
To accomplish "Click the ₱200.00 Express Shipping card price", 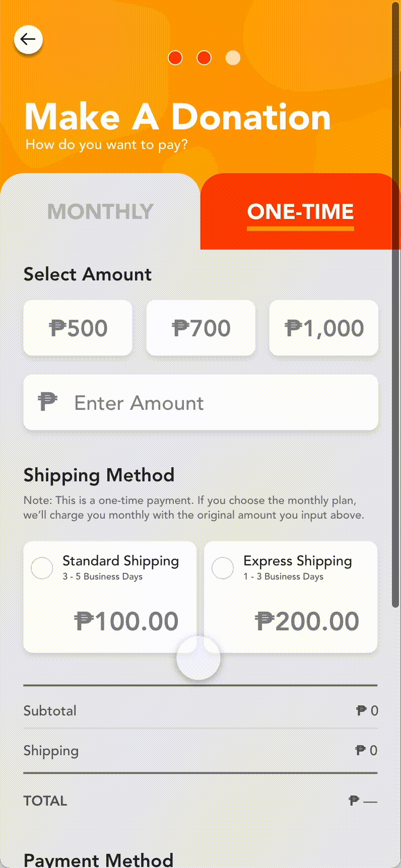I will coord(307,621).
